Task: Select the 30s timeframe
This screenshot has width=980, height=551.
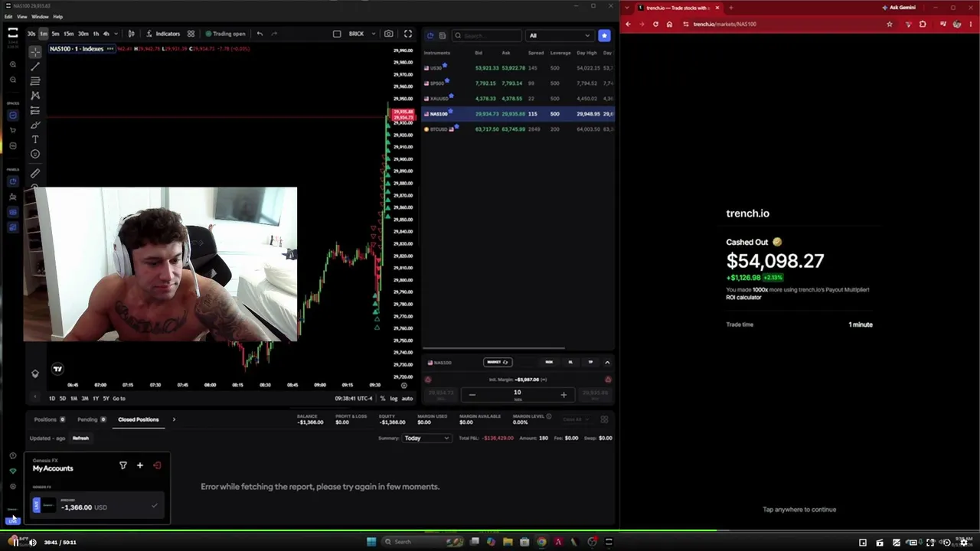Action: (x=31, y=34)
